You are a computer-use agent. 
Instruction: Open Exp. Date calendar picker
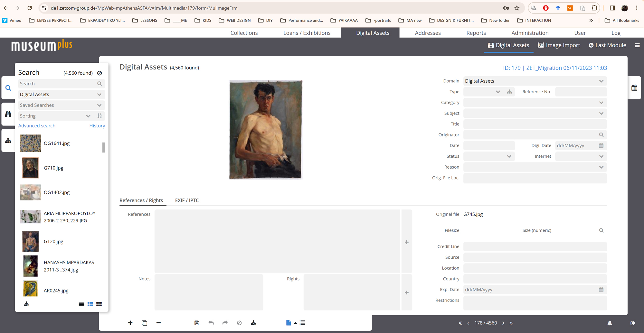[x=601, y=290]
